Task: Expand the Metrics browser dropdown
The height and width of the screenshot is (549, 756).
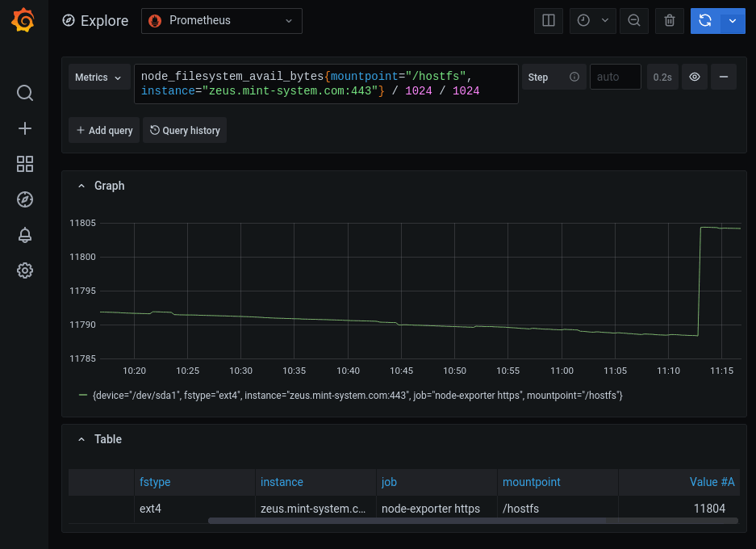Action: click(98, 77)
